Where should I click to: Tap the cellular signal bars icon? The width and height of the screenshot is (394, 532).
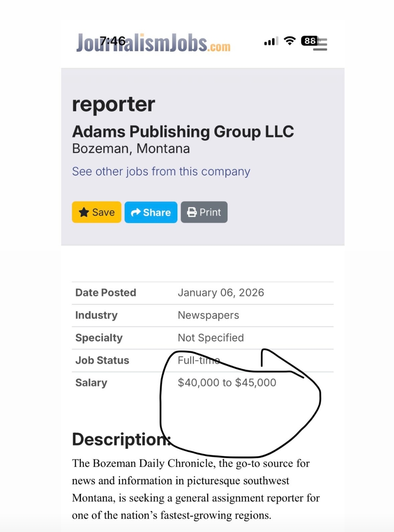(x=271, y=41)
